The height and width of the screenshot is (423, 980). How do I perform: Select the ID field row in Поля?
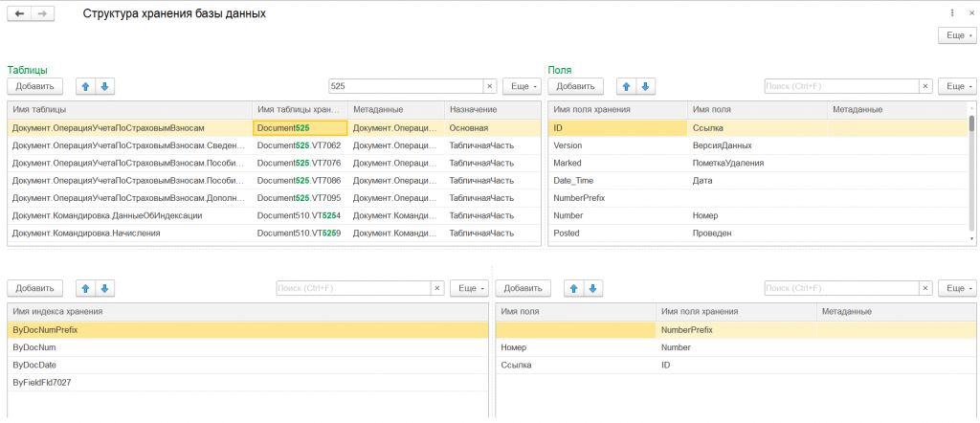(x=758, y=127)
